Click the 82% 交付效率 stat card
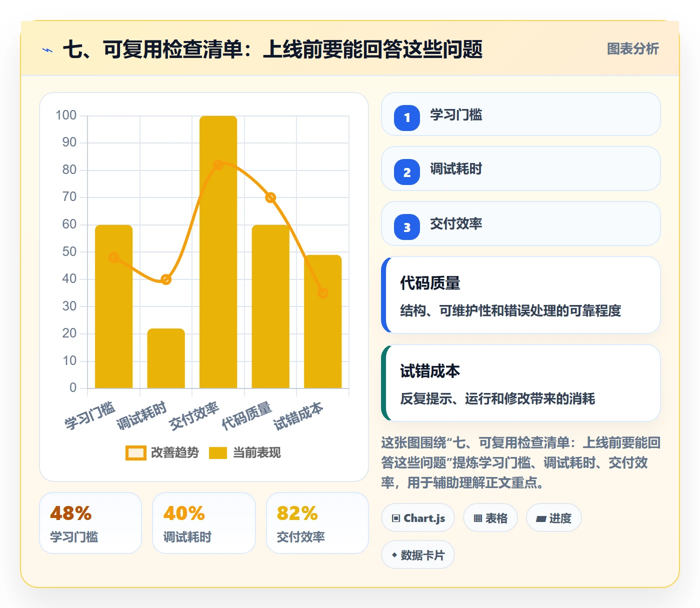Image resolution: width=700 pixels, height=608 pixels. point(317,523)
